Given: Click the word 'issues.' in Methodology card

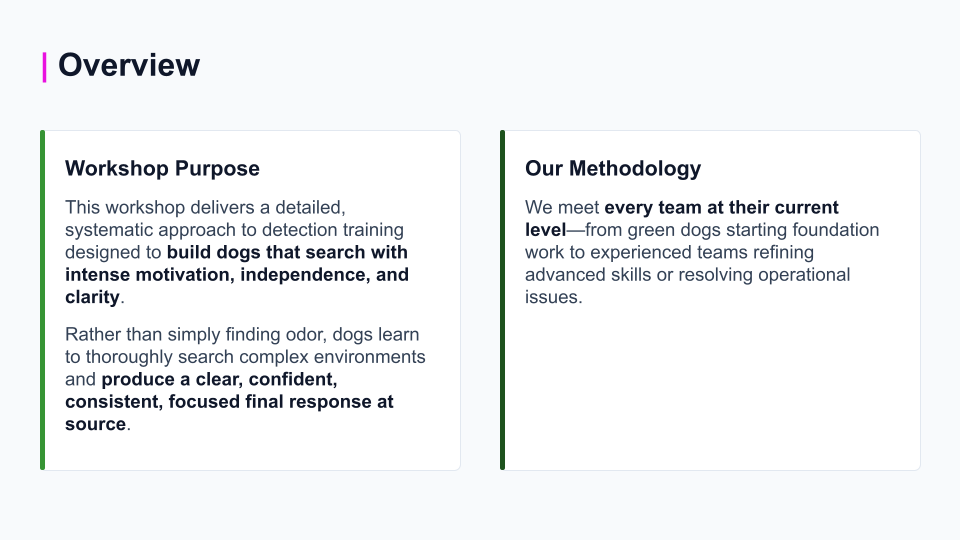Looking at the screenshot, I should tap(553, 297).
